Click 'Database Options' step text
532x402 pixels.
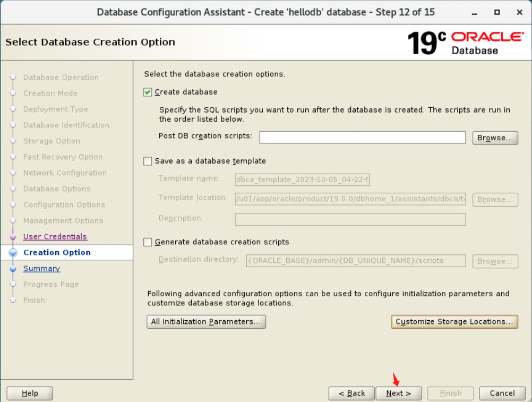[57, 189]
